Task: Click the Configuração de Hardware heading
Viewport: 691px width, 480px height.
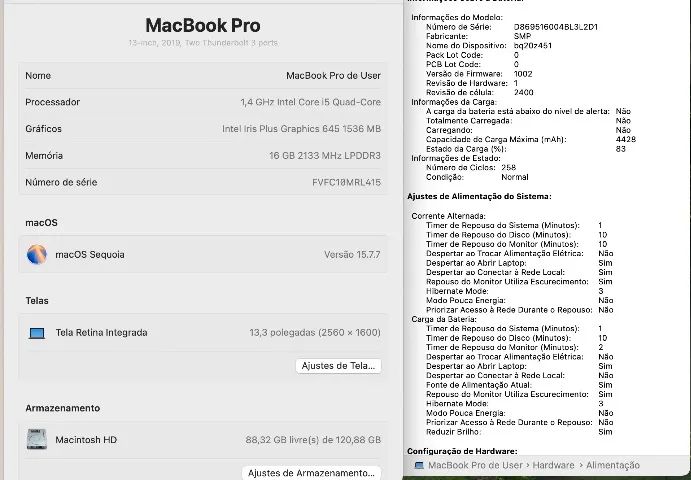Action: 462,451
